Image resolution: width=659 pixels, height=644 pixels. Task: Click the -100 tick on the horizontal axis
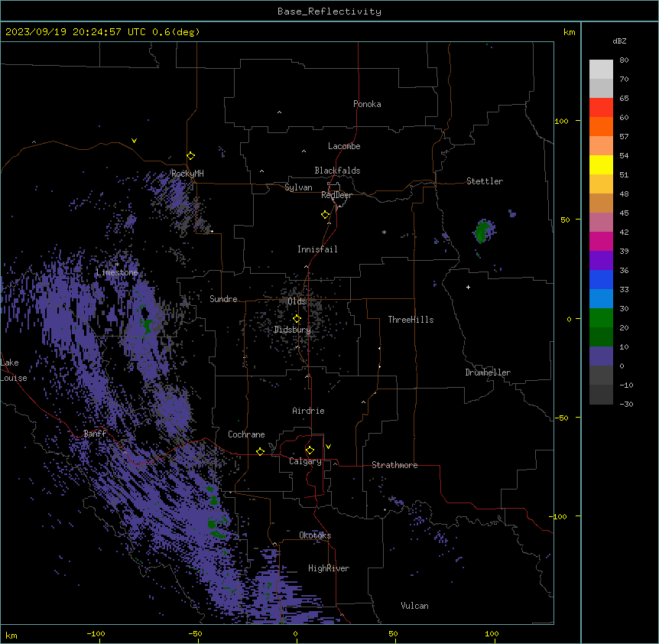click(x=96, y=633)
